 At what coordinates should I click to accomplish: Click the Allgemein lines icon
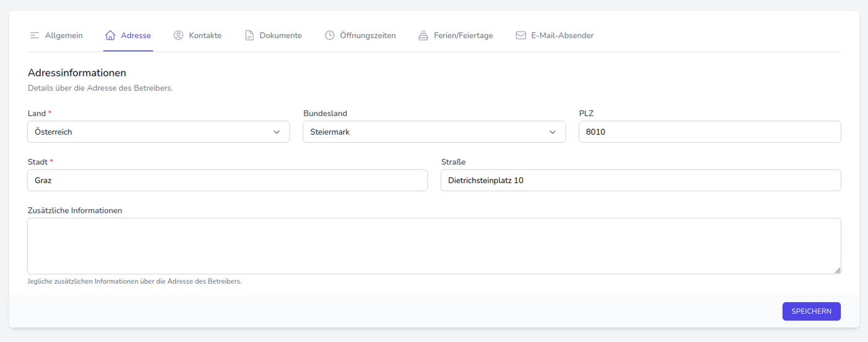(x=35, y=35)
